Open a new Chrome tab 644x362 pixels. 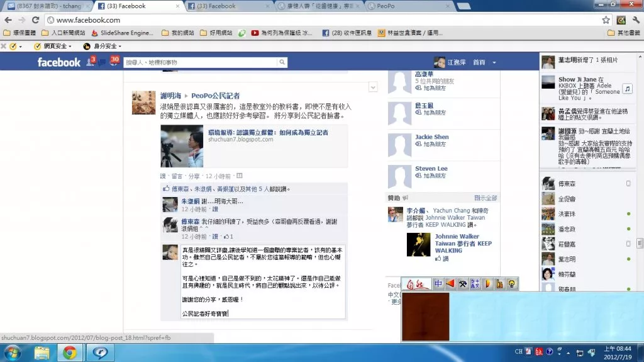coord(464,6)
